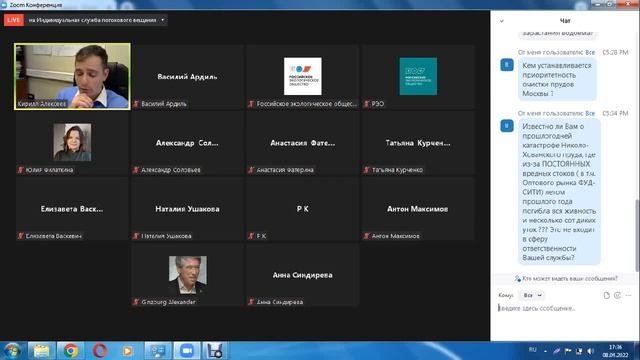Screen dimensions: 640x360
Task: Switch to the Zoom taskbar icon
Action: [x=187, y=351]
